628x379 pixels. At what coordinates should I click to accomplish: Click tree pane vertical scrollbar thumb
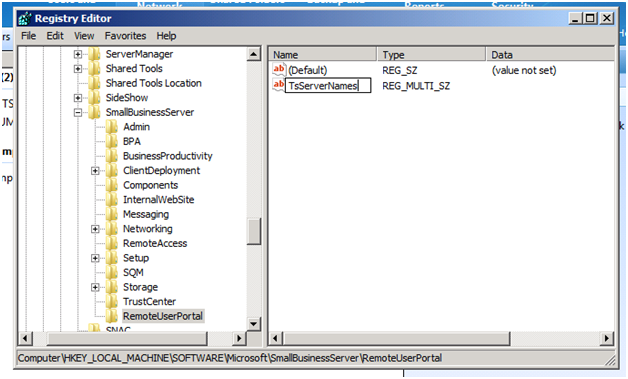tap(254, 231)
